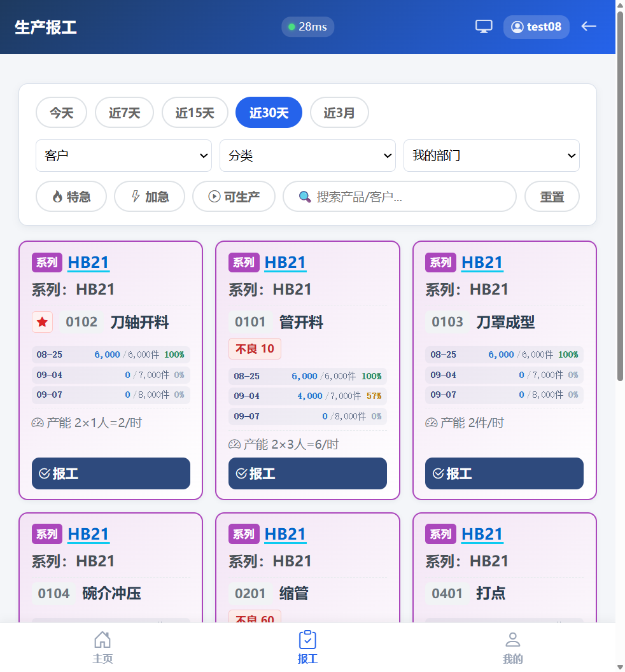Click scrollbar down arrow at bottom
625x672 pixels.
[621, 668]
